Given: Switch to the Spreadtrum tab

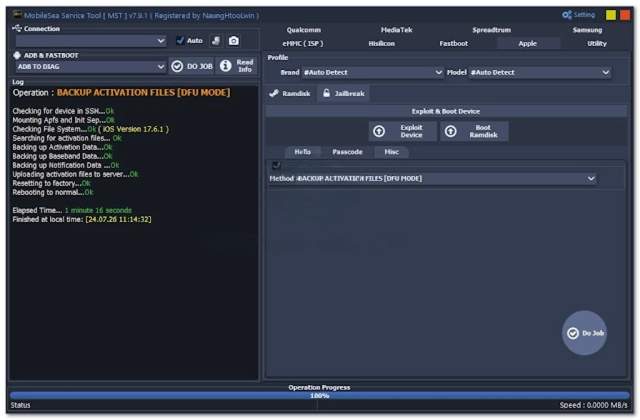Looking at the screenshot, I should coord(491,30).
